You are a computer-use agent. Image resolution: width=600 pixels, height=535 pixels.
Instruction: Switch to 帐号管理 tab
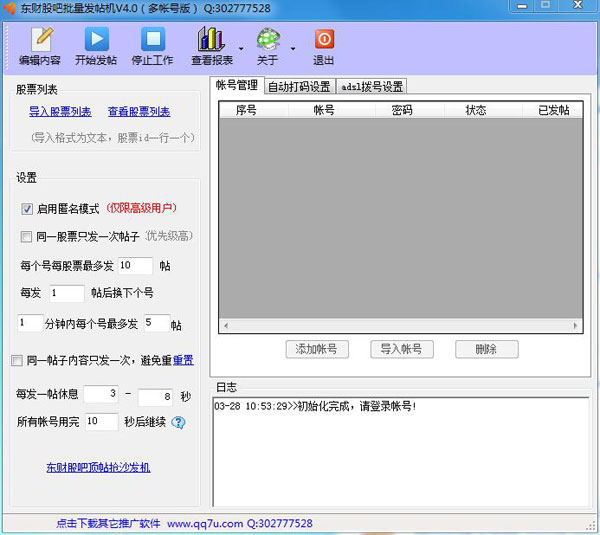[236, 85]
